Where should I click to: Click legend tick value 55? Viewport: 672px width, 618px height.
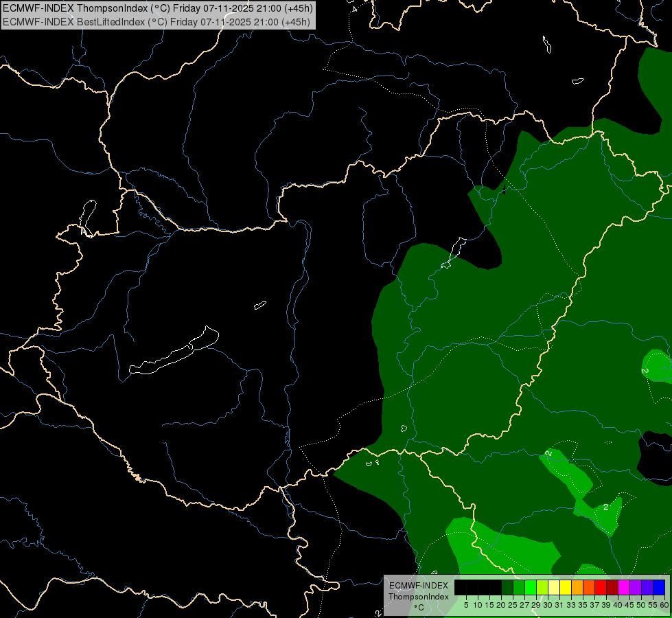pos(653,605)
